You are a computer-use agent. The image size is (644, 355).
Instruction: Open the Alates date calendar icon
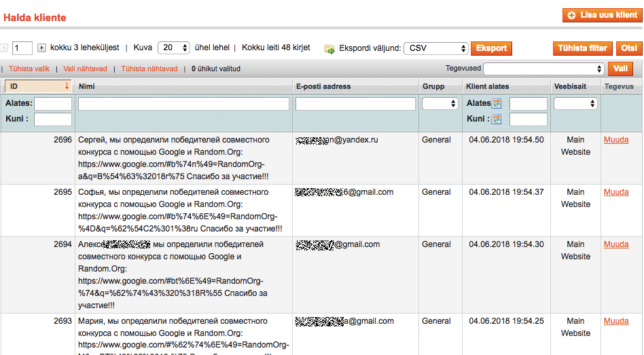pyautogui.click(x=497, y=103)
